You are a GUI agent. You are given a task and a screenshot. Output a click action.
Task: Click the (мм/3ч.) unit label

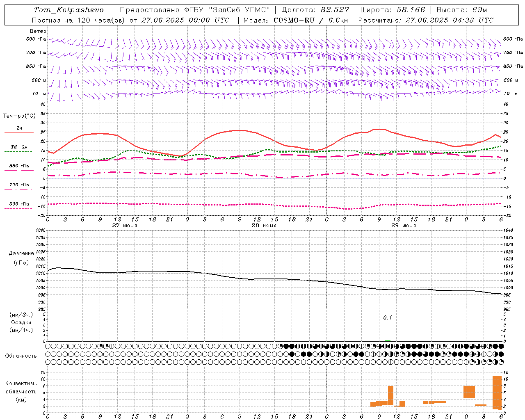pos(21,315)
